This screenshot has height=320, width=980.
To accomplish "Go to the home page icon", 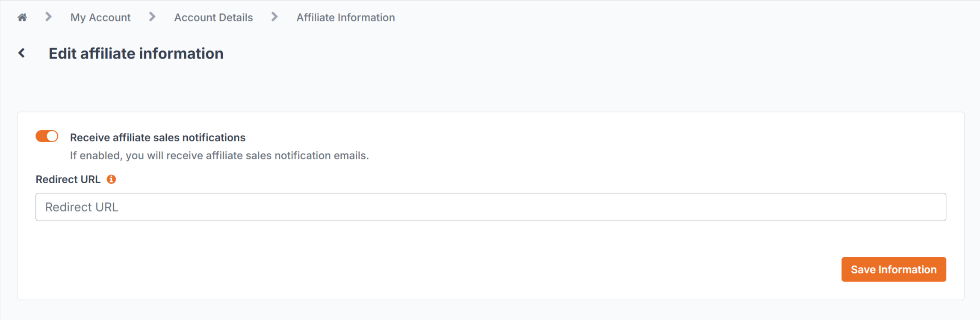I will tap(22, 18).
